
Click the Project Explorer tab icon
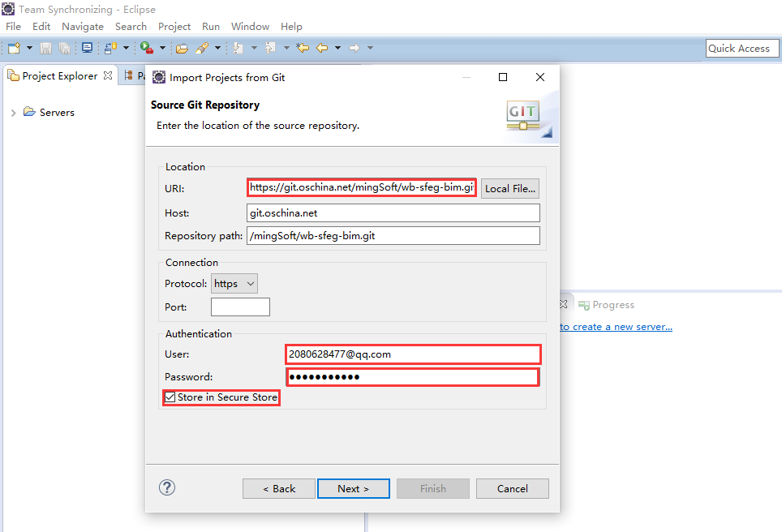tap(14, 75)
